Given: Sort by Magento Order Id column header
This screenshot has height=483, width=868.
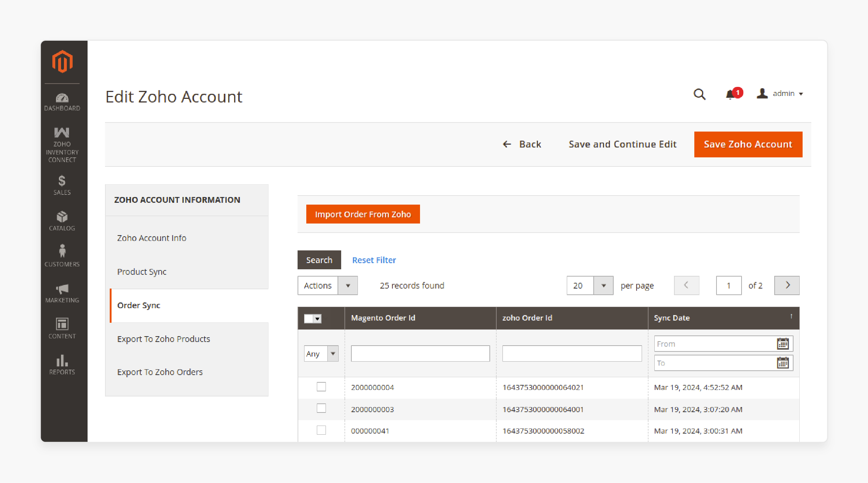Looking at the screenshot, I should tap(383, 318).
